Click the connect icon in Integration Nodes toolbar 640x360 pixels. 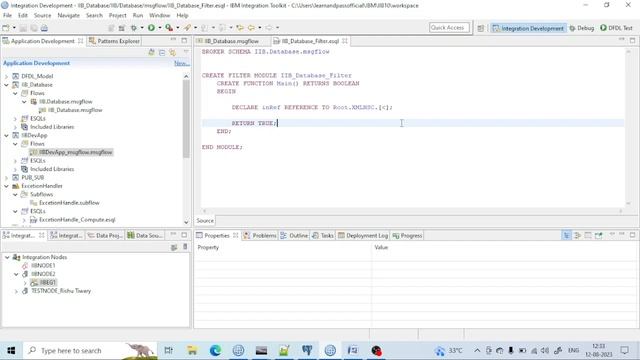(174, 247)
